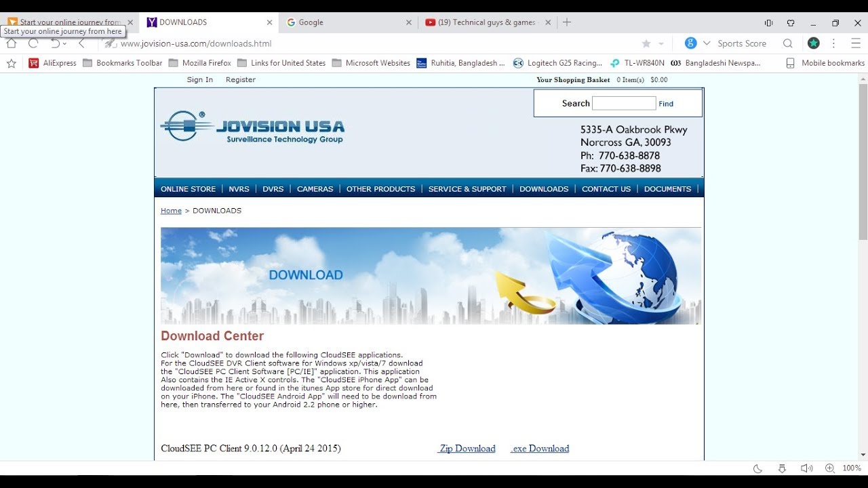The width and height of the screenshot is (868, 488).
Task: Expand the small arrow next to the undo icon
Action: click(64, 43)
